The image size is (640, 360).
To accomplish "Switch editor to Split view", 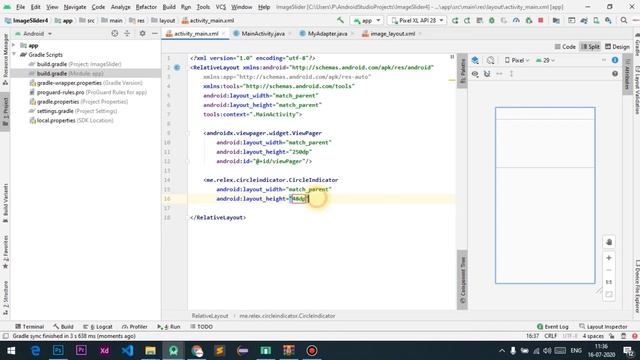I will (x=590, y=47).
